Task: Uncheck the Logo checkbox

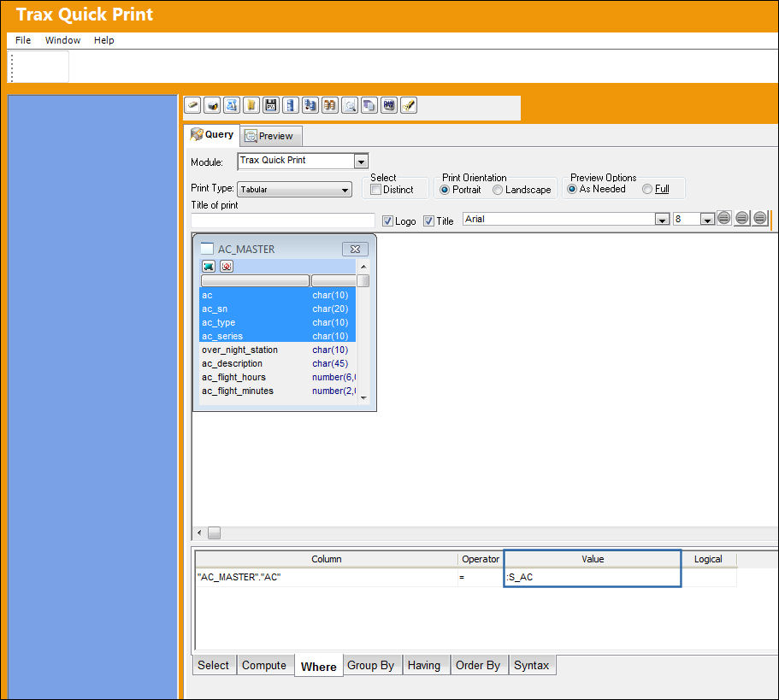Action: pos(387,221)
